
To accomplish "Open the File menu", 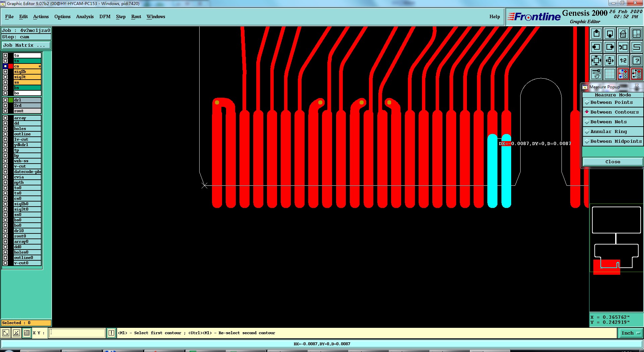I will [9, 16].
